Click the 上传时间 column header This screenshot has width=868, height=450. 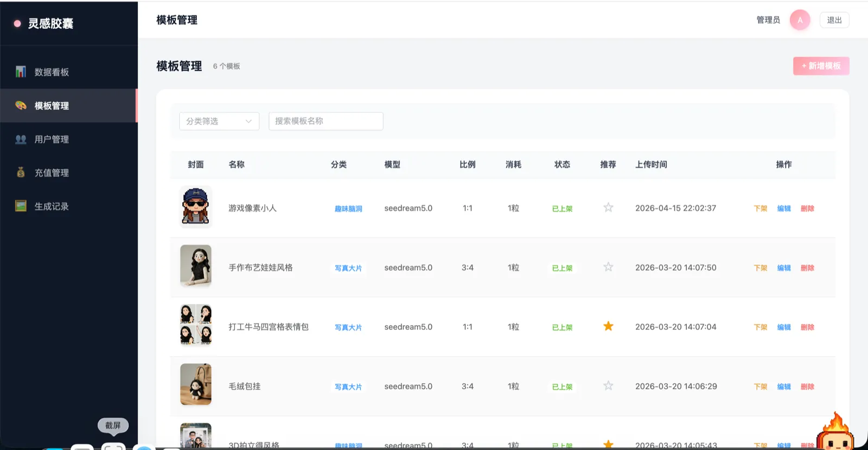pos(651,164)
